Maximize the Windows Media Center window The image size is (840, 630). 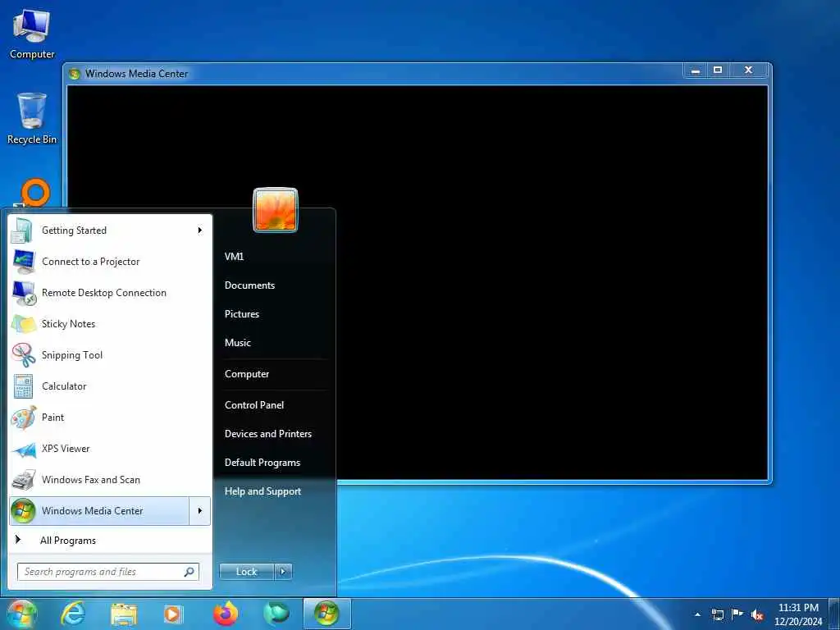(x=718, y=71)
